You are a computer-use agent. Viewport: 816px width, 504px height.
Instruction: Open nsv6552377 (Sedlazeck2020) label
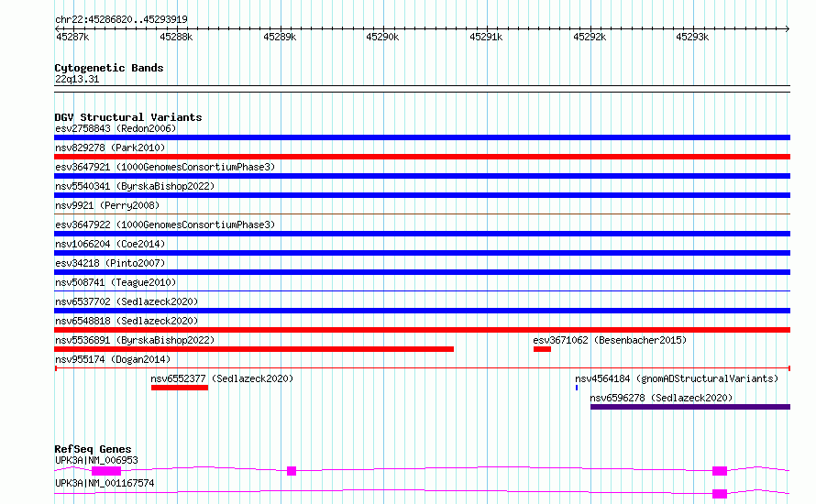click(x=222, y=378)
